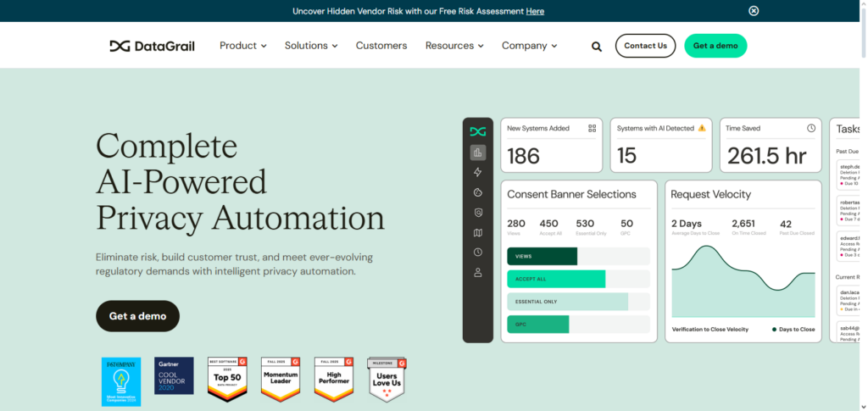Click the user profile icon in sidebar
This screenshot has width=868, height=411.
pyautogui.click(x=478, y=272)
